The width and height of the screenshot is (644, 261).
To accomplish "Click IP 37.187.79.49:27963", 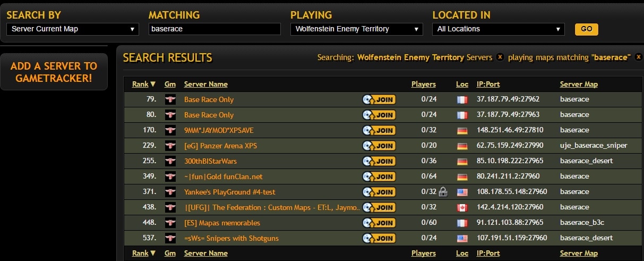I will click(508, 115).
